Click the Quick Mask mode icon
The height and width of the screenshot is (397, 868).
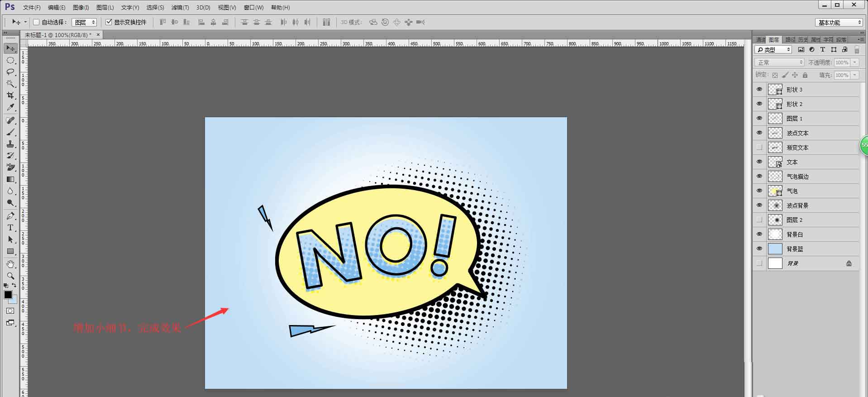[x=10, y=311]
